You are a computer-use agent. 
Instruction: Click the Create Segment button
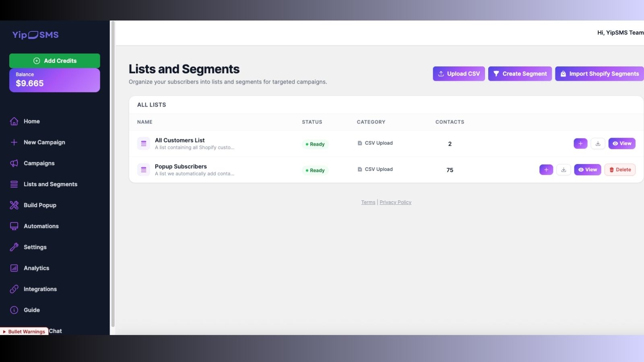coord(520,74)
